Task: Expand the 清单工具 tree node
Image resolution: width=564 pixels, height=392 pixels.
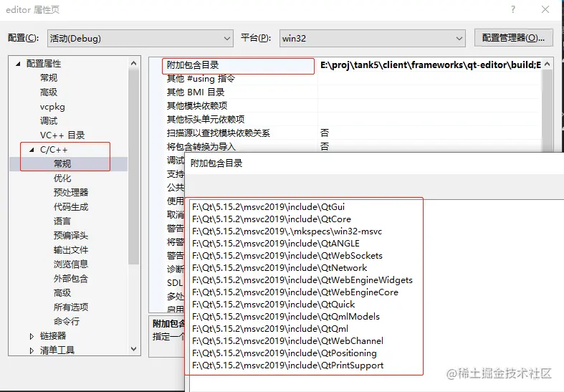Action: click(32, 350)
